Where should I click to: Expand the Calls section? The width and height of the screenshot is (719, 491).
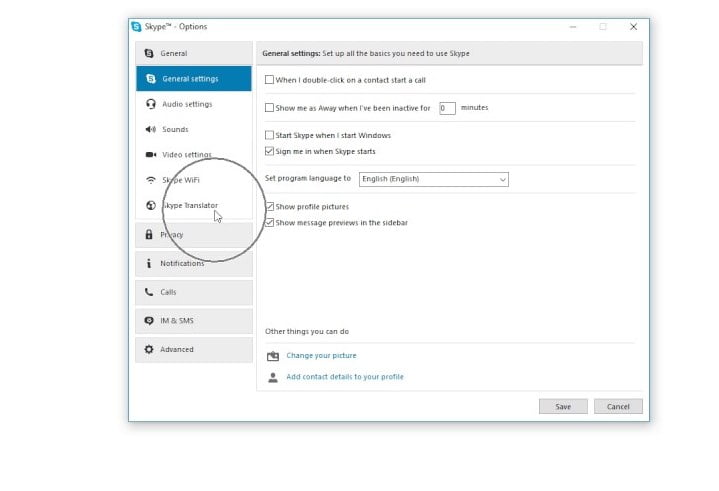click(x=194, y=292)
